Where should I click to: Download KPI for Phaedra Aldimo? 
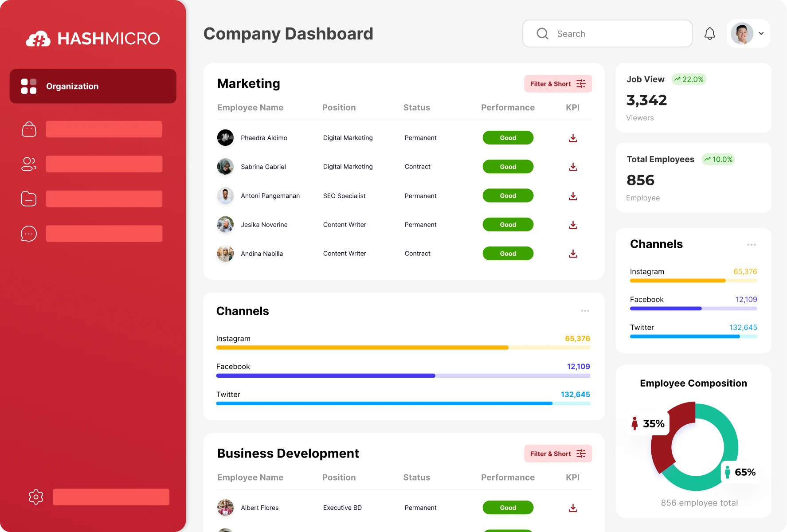pos(573,138)
